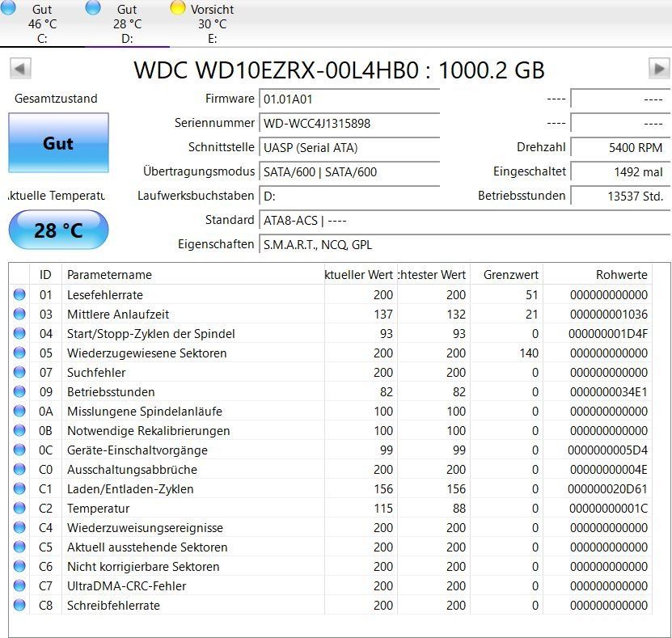The height and width of the screenshot is (638, 672).
Task: Switch to drive C: tab showing 46 °C
Action: [42, 23]
